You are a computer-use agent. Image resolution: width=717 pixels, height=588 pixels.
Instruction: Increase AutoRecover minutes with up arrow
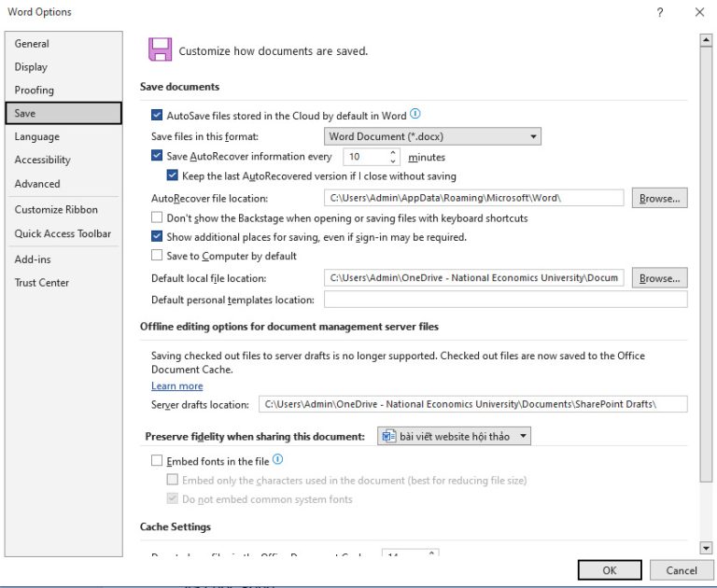pos(393,153)
